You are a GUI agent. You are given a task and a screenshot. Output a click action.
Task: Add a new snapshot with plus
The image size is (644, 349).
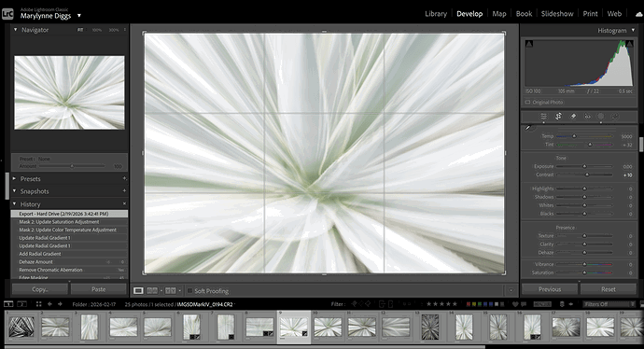click(124, 191)
